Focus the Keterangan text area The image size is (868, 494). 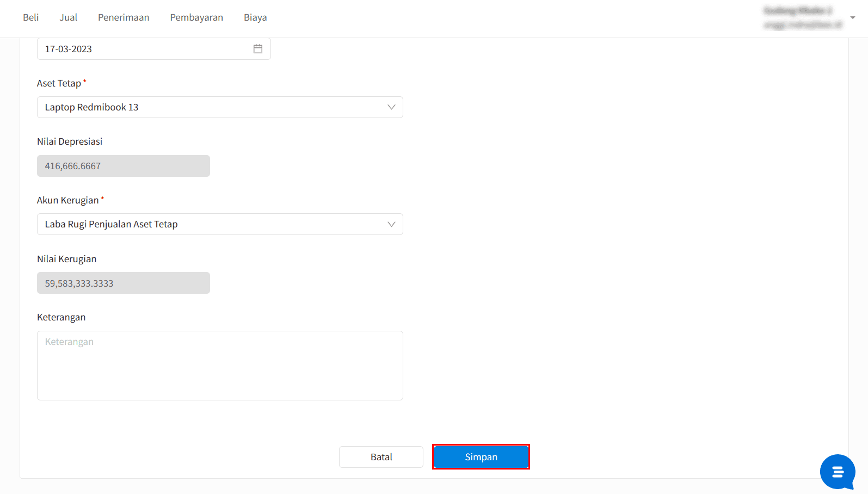coord(220,366)
